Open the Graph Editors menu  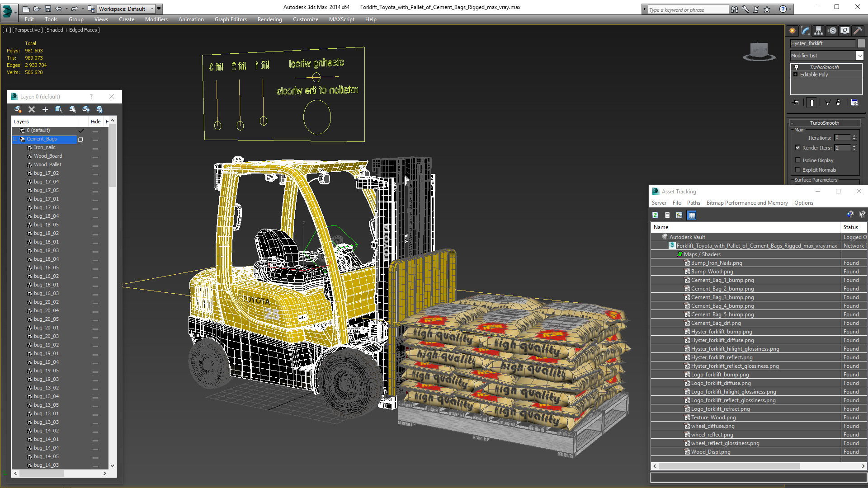point(231,19)
